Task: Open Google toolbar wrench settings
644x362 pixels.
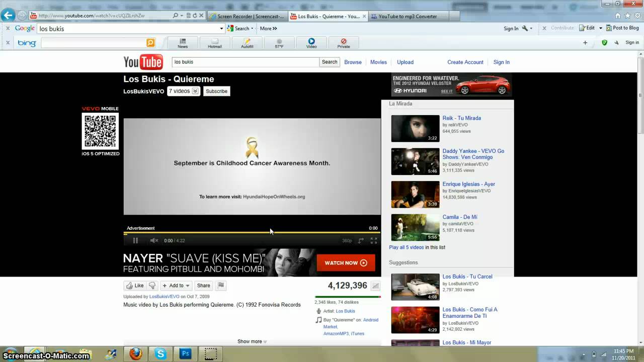Action: [527, 28]
